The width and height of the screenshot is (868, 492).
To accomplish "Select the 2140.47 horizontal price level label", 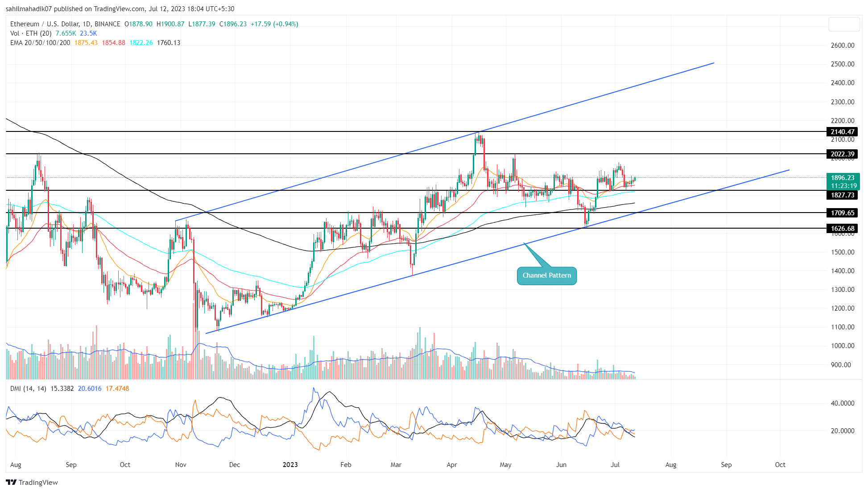I will (842, 131).
